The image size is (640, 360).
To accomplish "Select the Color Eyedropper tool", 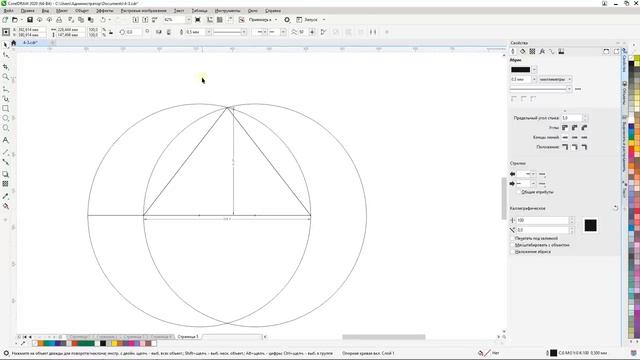I will pos(6,196).
